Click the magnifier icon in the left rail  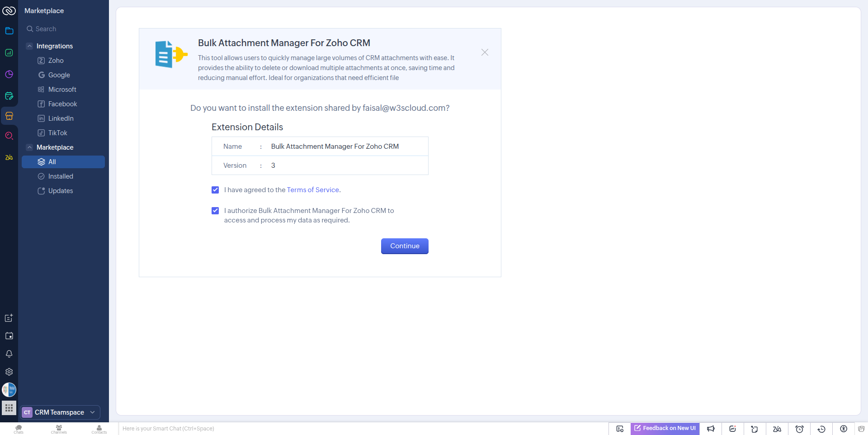pyautogui.click(x=9, y=136)
